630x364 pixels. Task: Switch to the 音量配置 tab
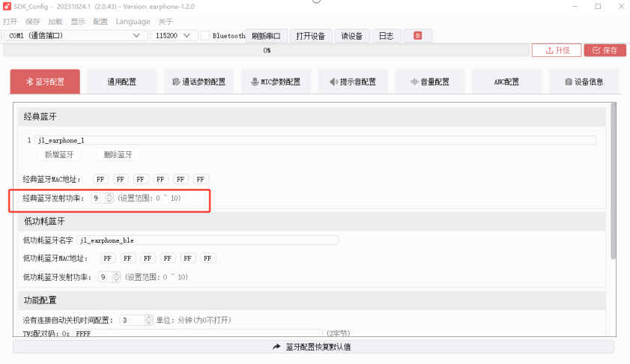point(430,82)
